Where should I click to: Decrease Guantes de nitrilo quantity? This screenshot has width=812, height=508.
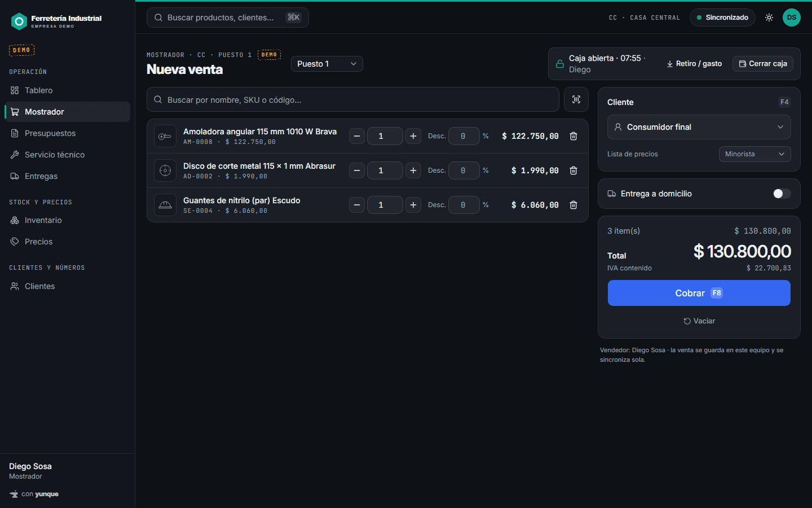357,205
